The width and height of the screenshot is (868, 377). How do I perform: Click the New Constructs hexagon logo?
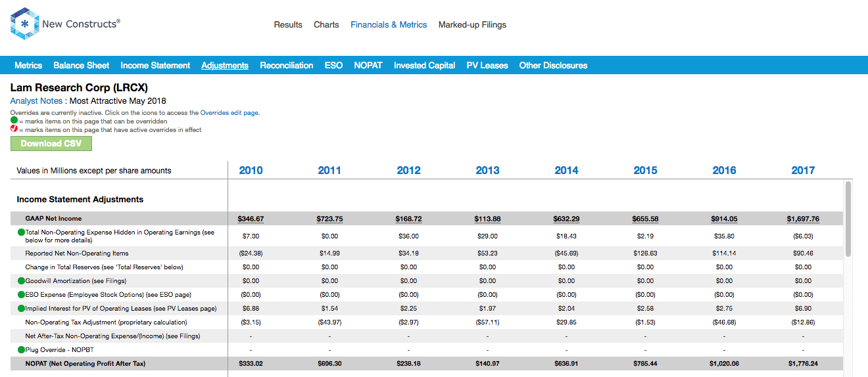(24, 24)
